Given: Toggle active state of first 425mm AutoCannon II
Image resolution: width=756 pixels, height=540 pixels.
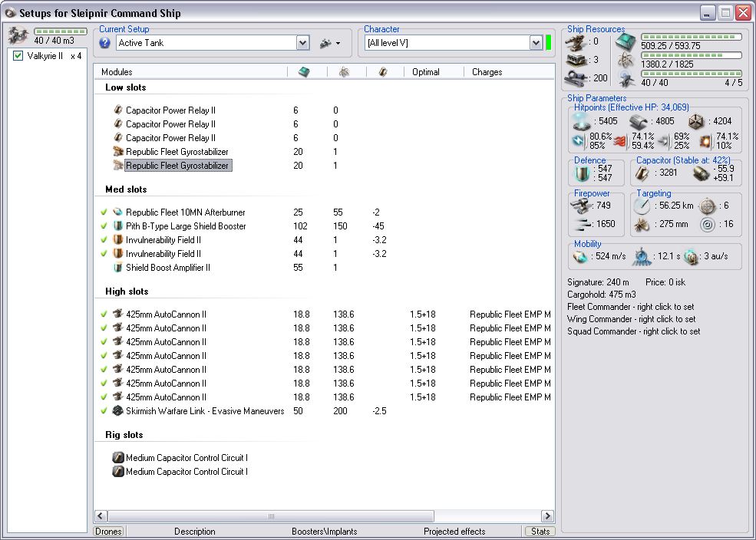Looking at the screenshot, I should (x=104, y=314).
